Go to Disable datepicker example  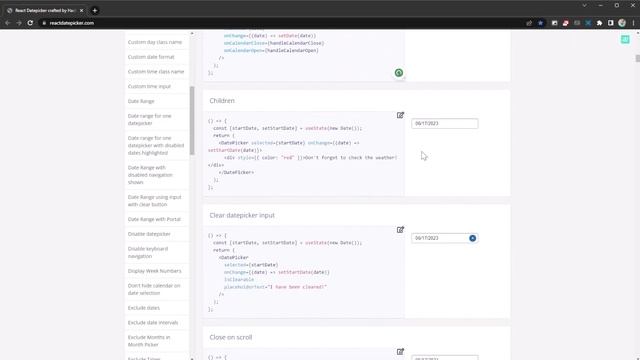coord(149,234)
